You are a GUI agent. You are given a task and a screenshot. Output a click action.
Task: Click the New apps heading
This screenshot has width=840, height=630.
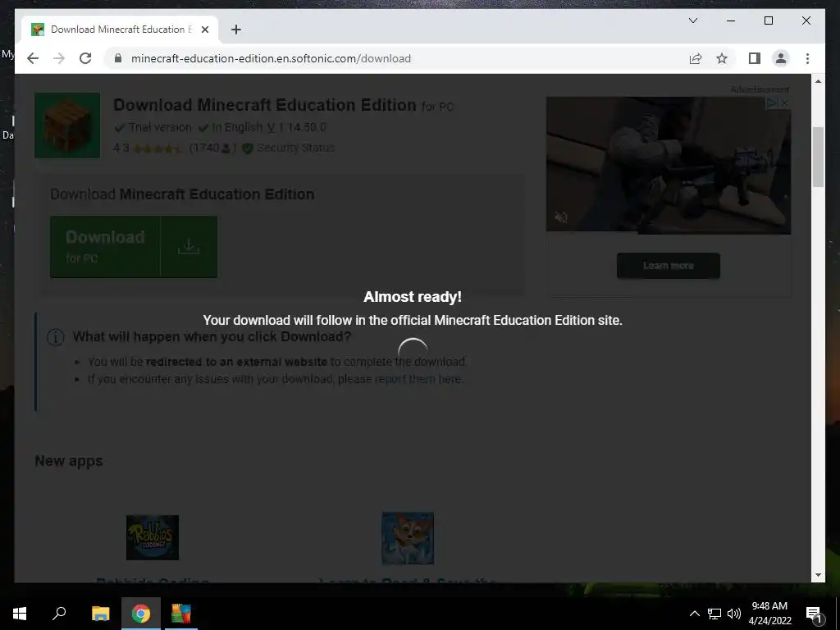tap(69, 461)
